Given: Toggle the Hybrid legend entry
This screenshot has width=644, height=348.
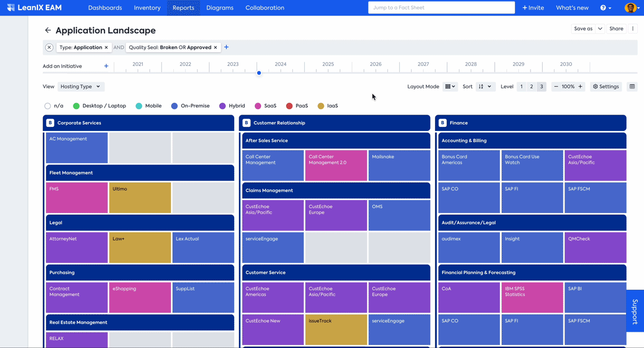Looking at the screenshot, I should pos(232,106).
